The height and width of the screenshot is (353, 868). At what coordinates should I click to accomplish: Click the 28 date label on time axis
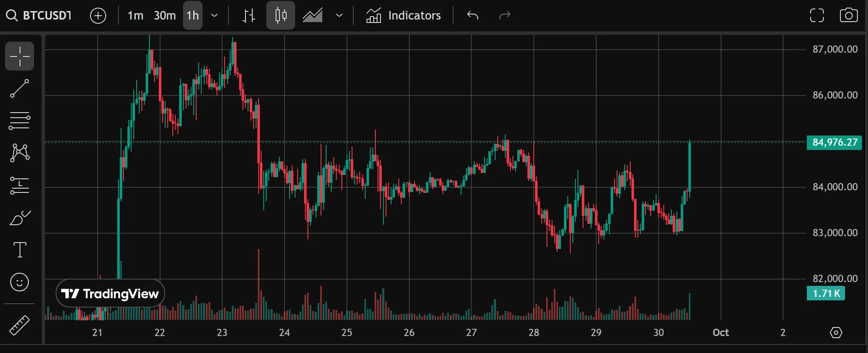click(x=534, y=333)
